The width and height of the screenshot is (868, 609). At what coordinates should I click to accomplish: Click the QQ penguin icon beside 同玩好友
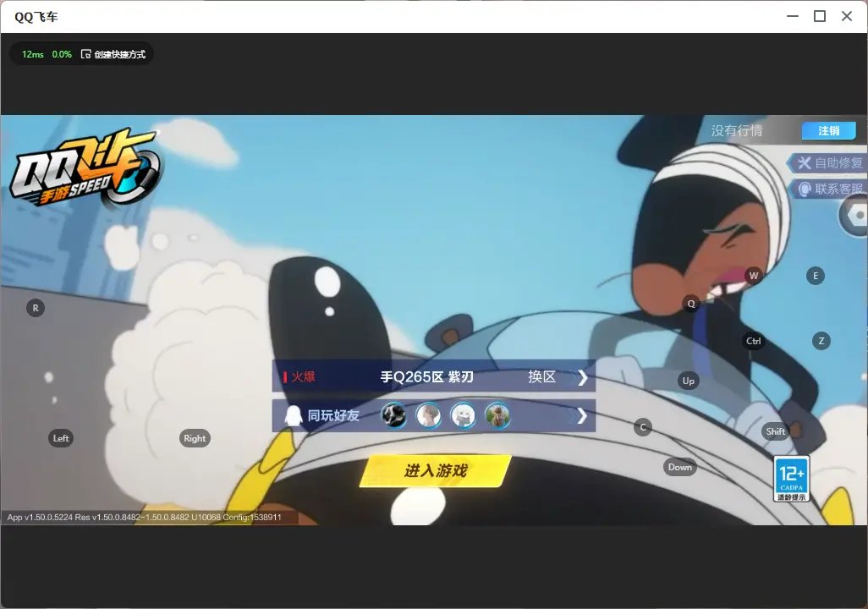click(x=293, y=415)
